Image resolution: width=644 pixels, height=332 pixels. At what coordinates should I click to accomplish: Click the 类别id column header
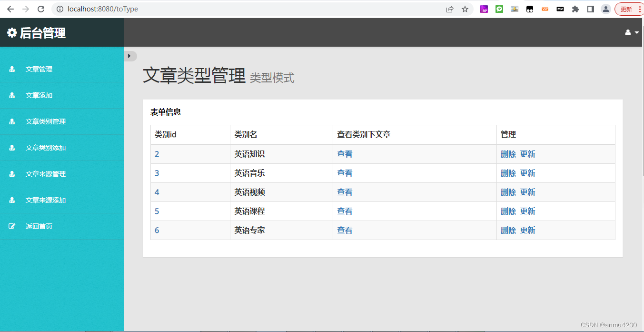(190, 135)
